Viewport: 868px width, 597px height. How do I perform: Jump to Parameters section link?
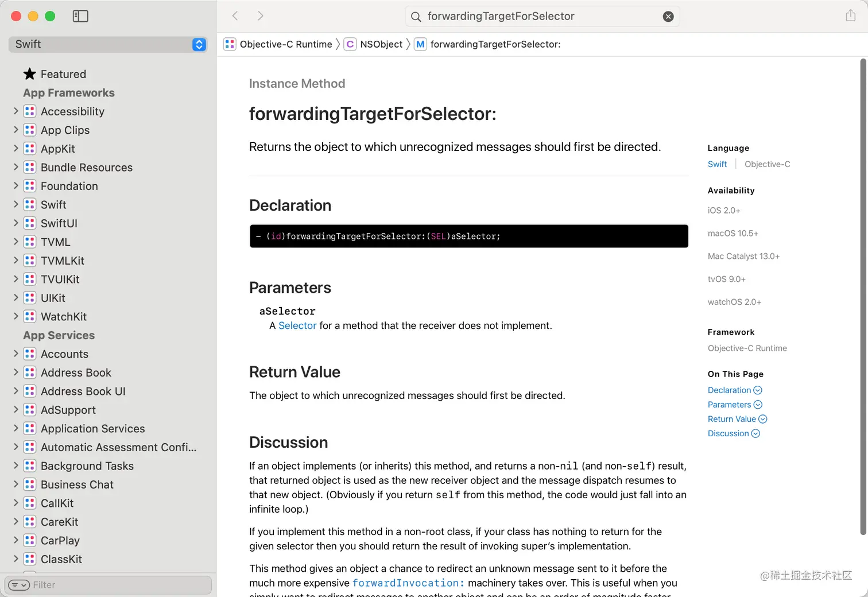(729, 405)
